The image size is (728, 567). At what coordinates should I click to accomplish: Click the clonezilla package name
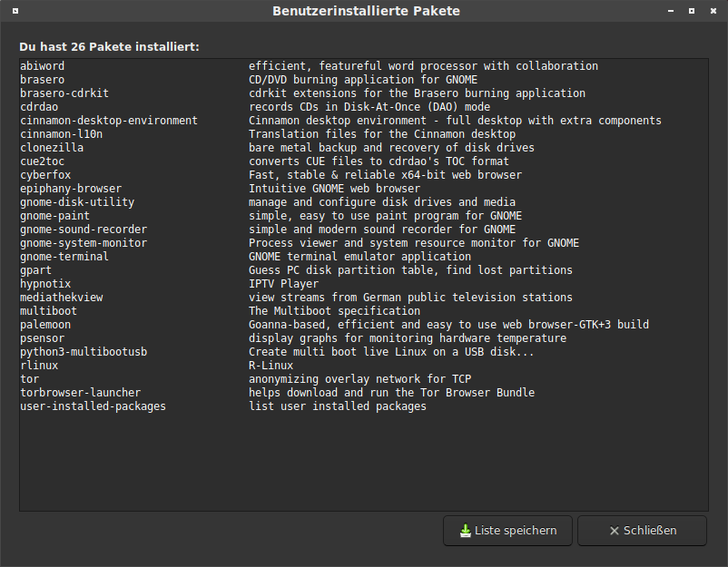coord(52,148)
